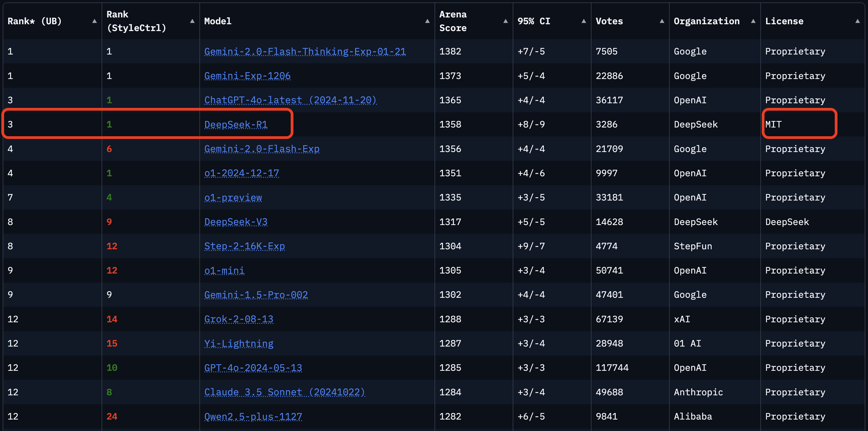Open o1-preview model link

[x=233, y=198]
